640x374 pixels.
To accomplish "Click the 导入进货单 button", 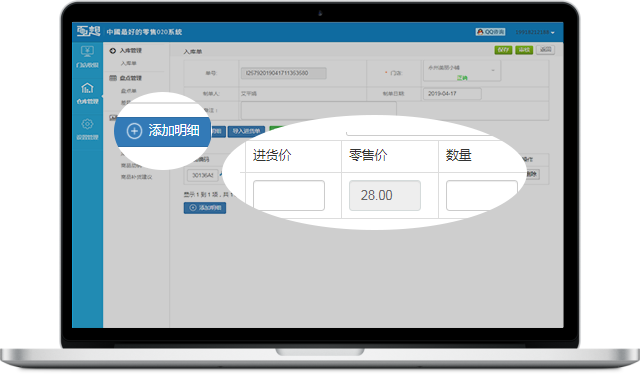I will click(x=247, y=131).
